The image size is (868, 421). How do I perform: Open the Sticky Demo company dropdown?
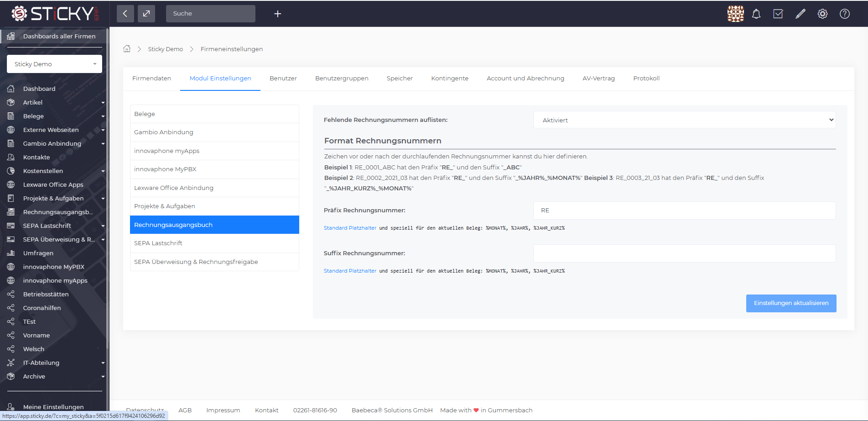pos(54,64)
